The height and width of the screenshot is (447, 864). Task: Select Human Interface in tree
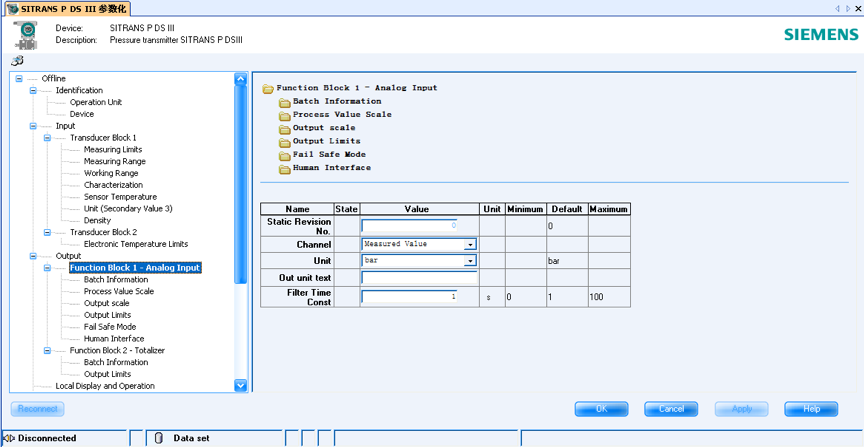[x=114, y=339]
